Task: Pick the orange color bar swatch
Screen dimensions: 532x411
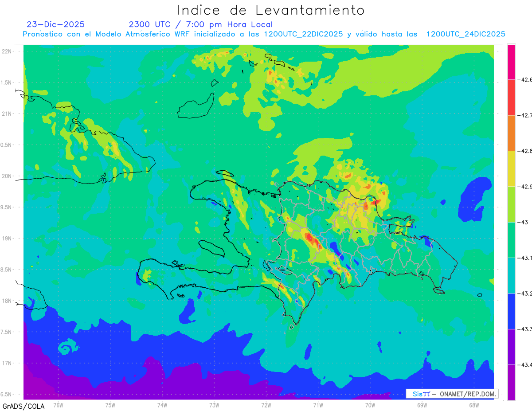Action: [511, 133]
